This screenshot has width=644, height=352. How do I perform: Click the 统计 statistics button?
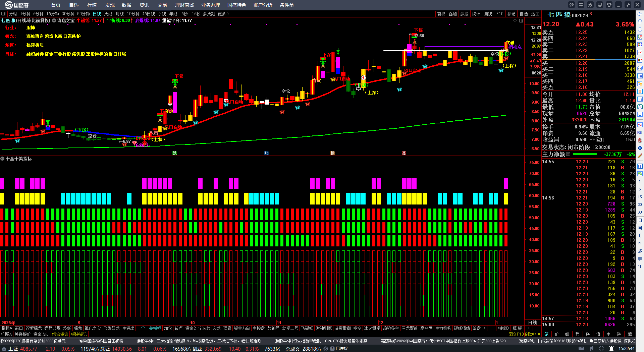coord(476,14)
